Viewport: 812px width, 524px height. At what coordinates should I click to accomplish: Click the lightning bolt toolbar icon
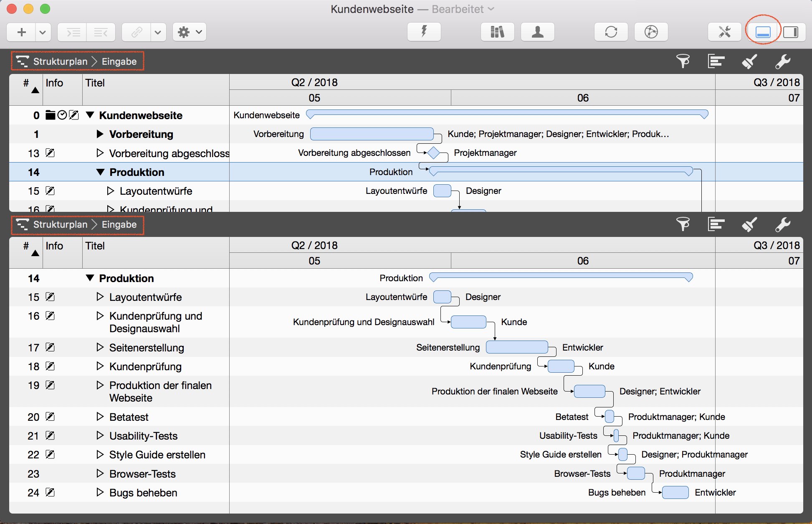point(424,32)
